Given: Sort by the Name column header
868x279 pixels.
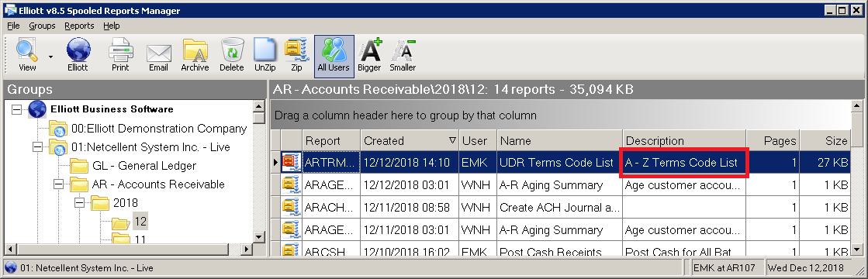Looking at the screenshot, I should point(559,140).
